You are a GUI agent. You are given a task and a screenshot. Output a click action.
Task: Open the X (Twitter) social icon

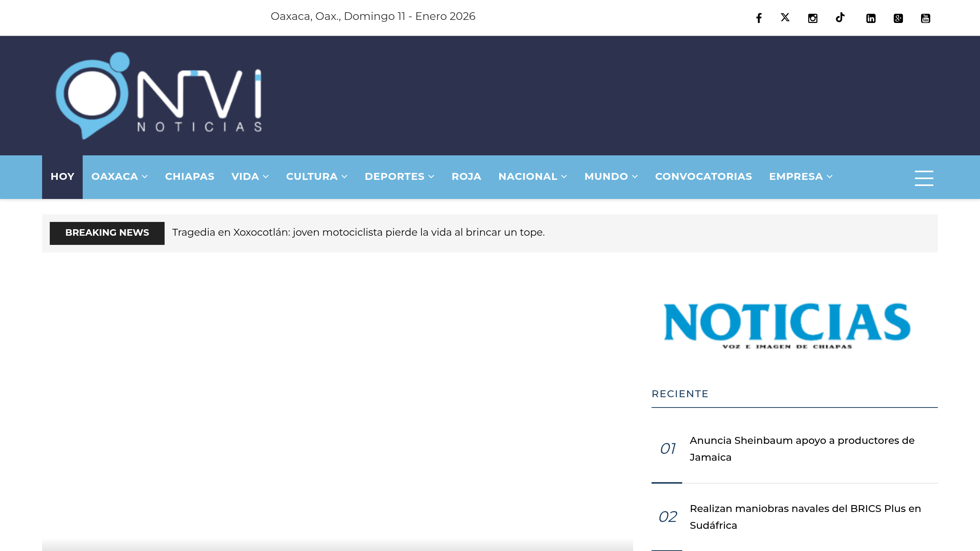pyautogui.click(x=785, y=18)
